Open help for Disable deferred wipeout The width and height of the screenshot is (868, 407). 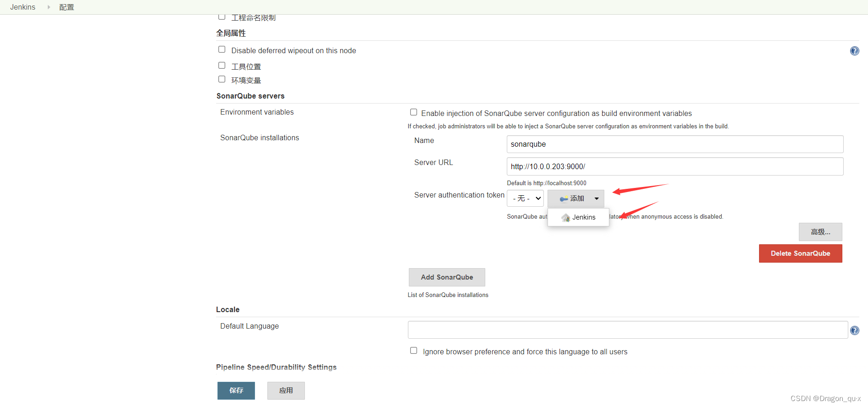854,51
